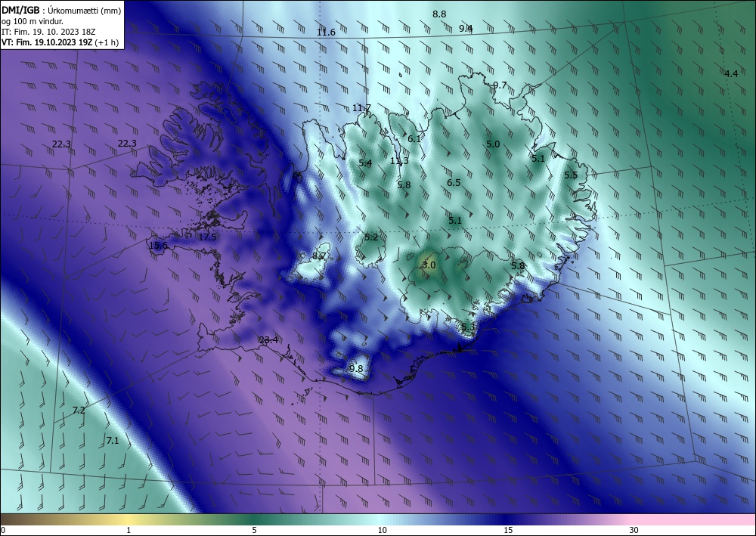Click the map value '15.6'
Screen dimensions: 756x536
(x=158, y=246)
